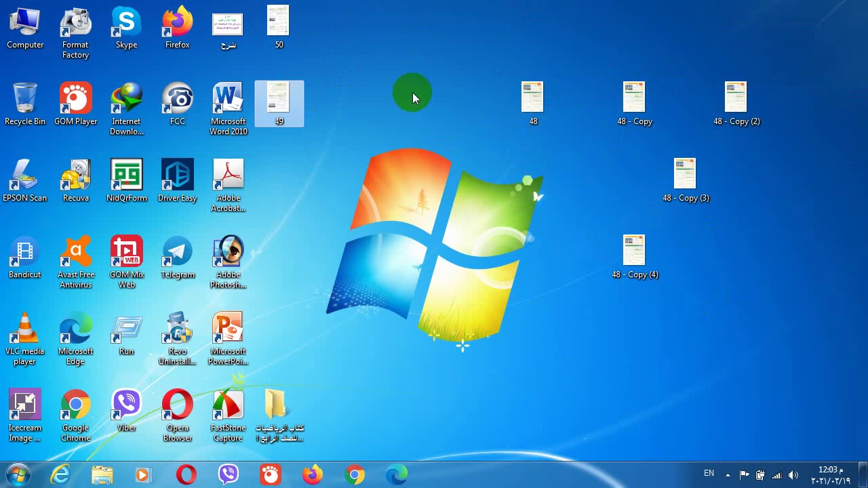Viewport: 868px width, 488px height.
Task: Open the Action Center flag icon
Action: tap(744, 475)
